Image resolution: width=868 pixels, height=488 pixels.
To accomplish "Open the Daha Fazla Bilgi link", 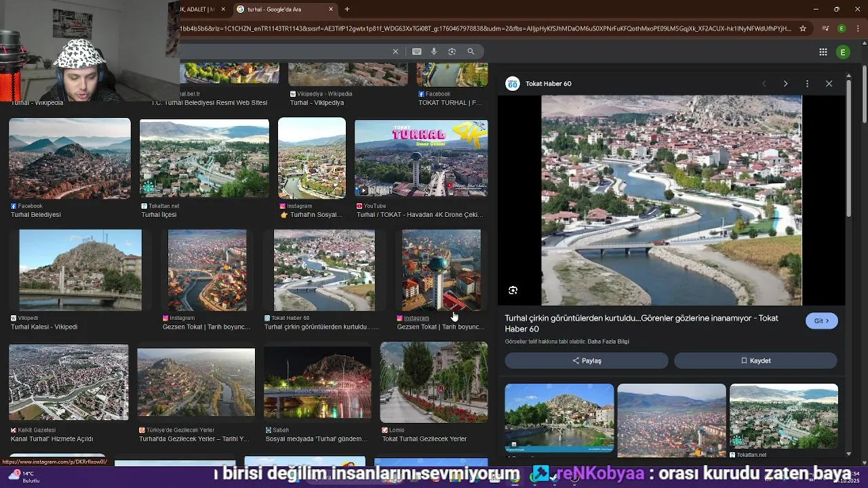I will [608, 342].
